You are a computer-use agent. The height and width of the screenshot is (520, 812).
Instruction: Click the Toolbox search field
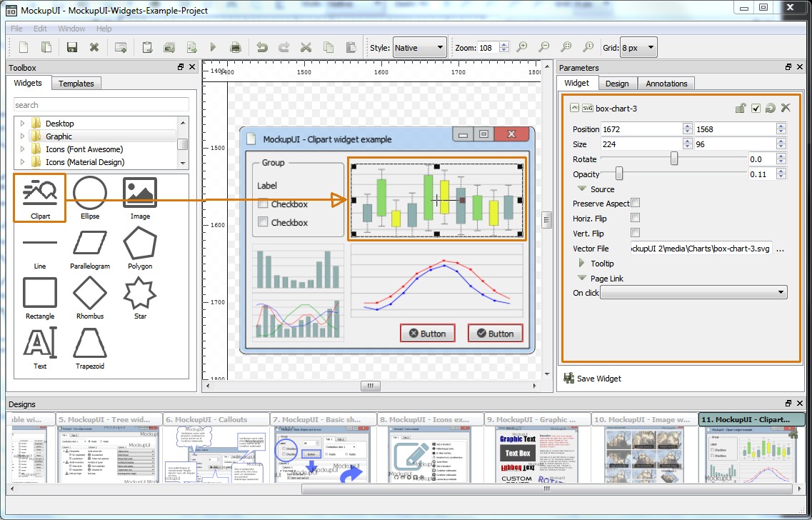coord(101,104)
